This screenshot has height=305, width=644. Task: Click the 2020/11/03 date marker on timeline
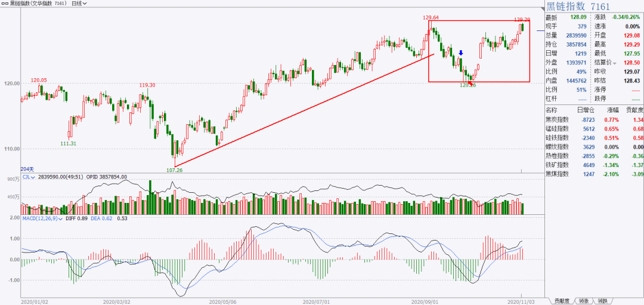tap(522, 301)
